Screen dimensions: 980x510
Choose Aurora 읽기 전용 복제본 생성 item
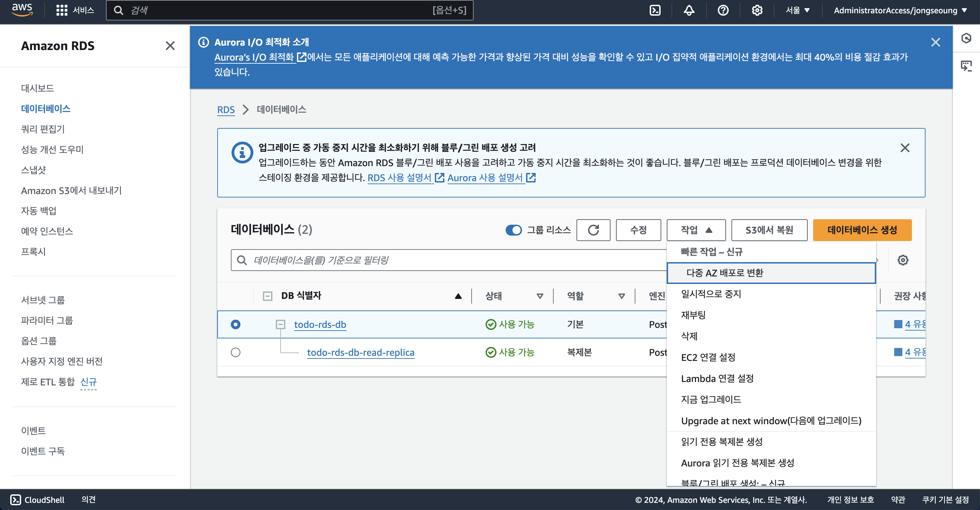(x=771, y=463)
